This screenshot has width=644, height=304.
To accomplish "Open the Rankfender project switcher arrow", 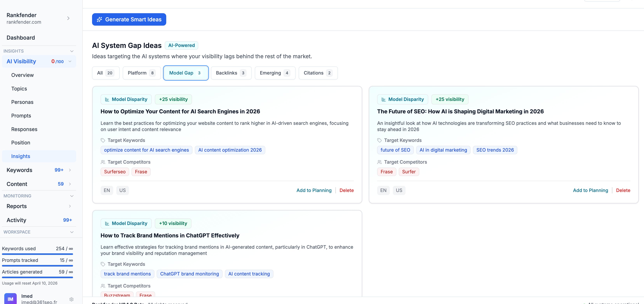I will (68, 18).
